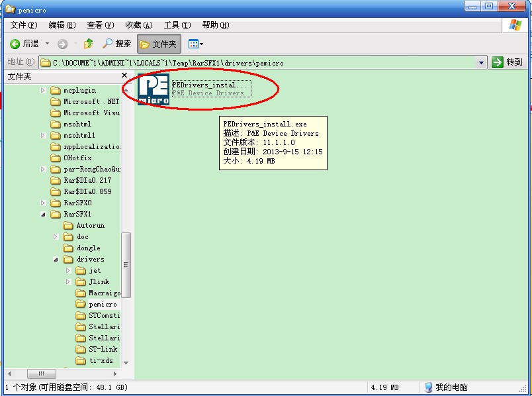This screenshot has width=532, height=396.
Task: Click the Windows flag logo icon
Action: tap(515, 25)
